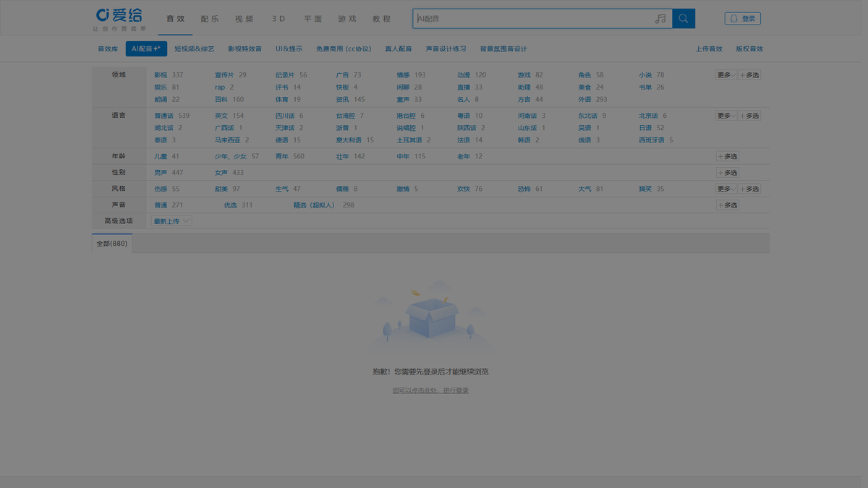Enable 多选 for the 性别 row
The height and width of the screenshot is (488, 868).
pos(728,173)
